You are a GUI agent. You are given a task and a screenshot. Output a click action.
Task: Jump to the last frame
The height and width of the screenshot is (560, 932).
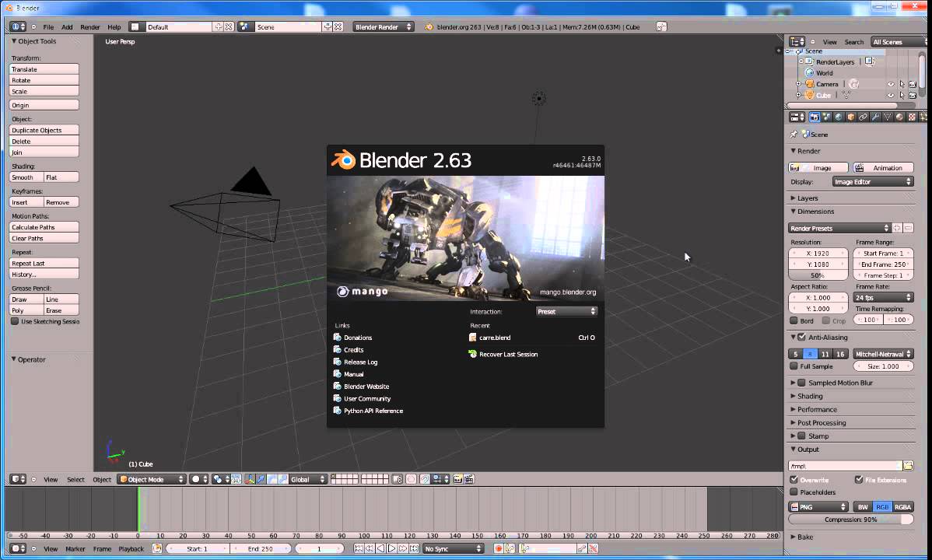(x=415, y=548)
